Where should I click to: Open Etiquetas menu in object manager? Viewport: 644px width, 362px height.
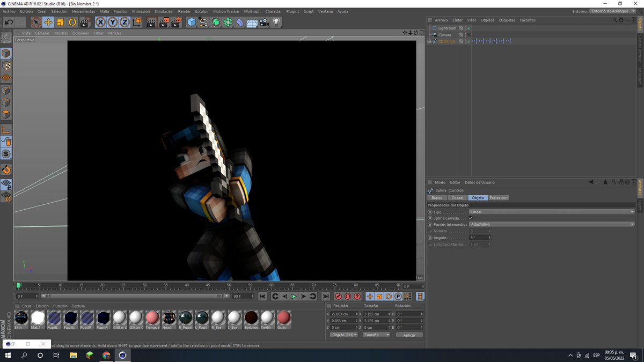tap(507, 20)
